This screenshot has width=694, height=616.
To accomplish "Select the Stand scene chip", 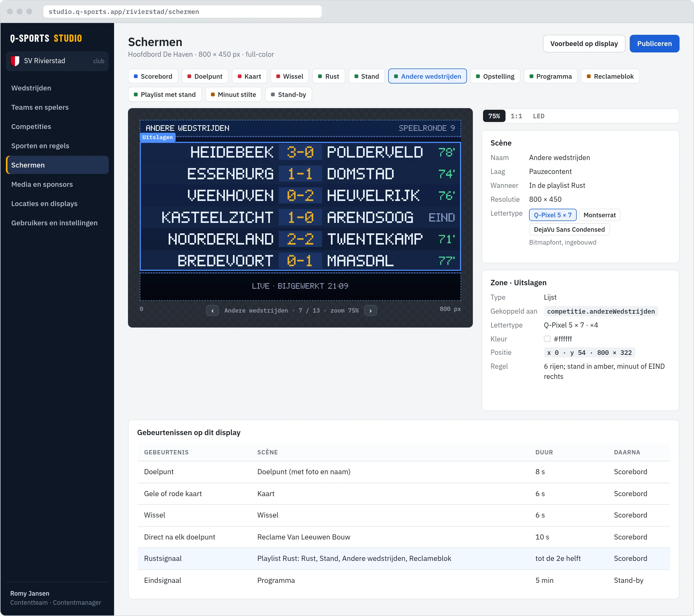I will 367,76.
